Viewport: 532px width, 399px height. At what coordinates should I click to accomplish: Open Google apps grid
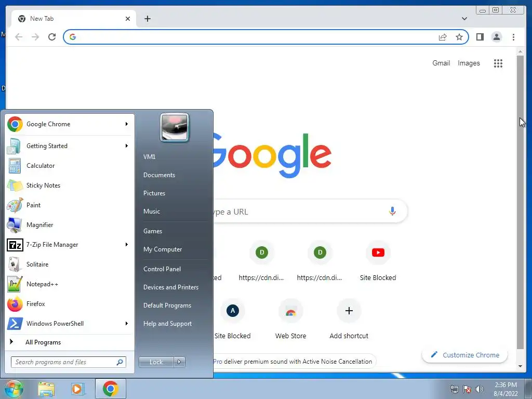pos(498,63)
